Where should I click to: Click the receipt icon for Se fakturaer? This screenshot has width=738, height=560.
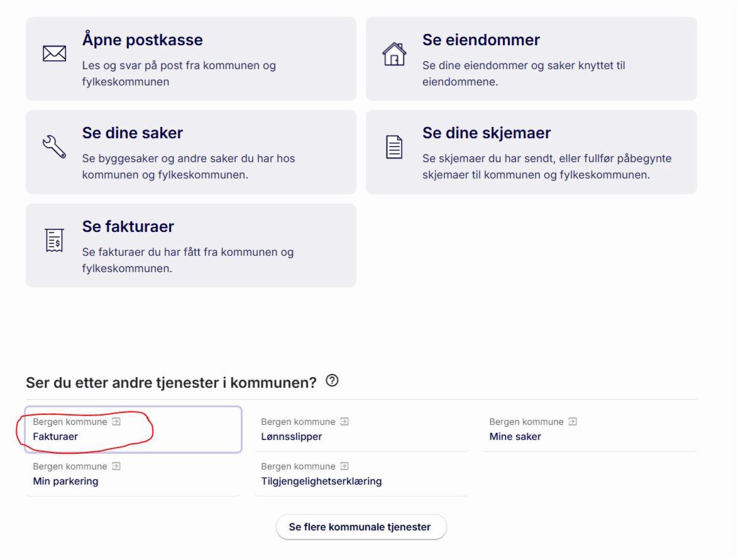pyautogui.click(x=55, y=240)
